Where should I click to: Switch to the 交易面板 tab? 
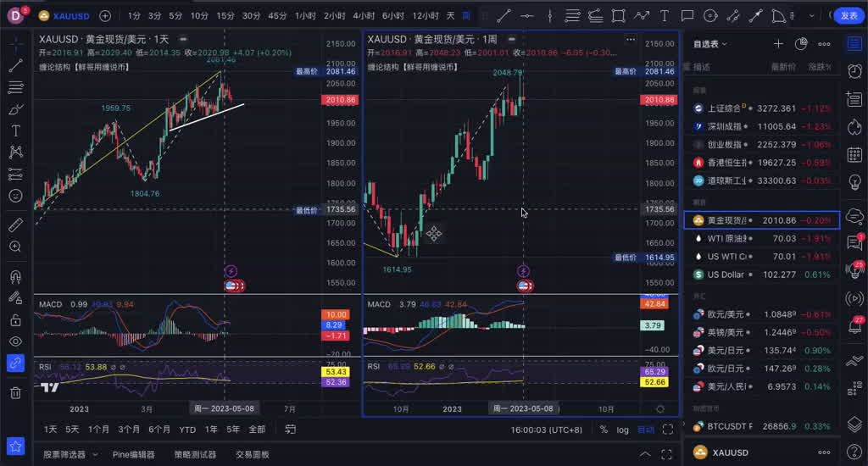coord(253,455)
